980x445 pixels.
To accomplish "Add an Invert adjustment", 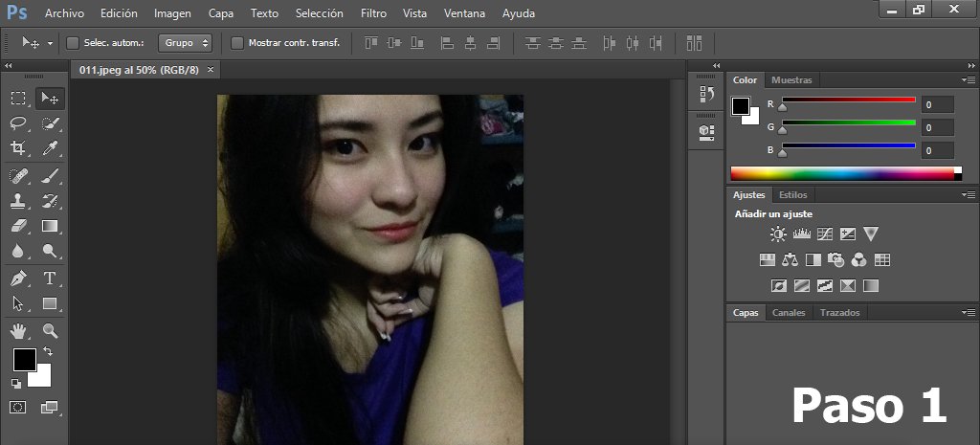I will (x=779, y=285).
